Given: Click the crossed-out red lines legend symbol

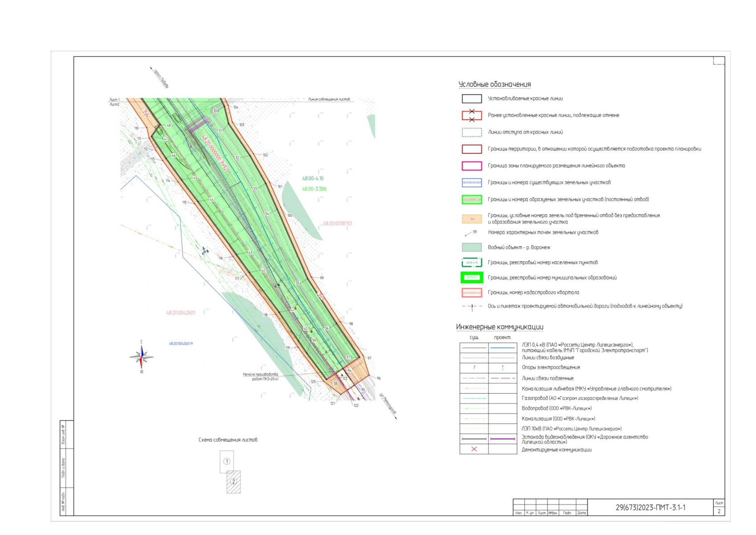Looking at the screenshot, I should tap(472, 115).
